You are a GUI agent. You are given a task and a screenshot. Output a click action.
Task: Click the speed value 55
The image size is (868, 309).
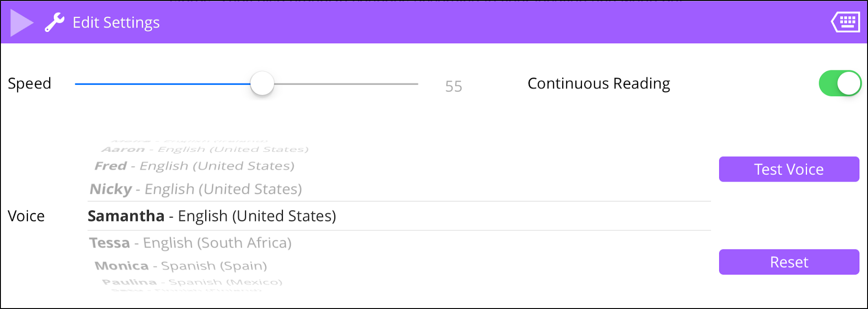click(x=453, y=86)
